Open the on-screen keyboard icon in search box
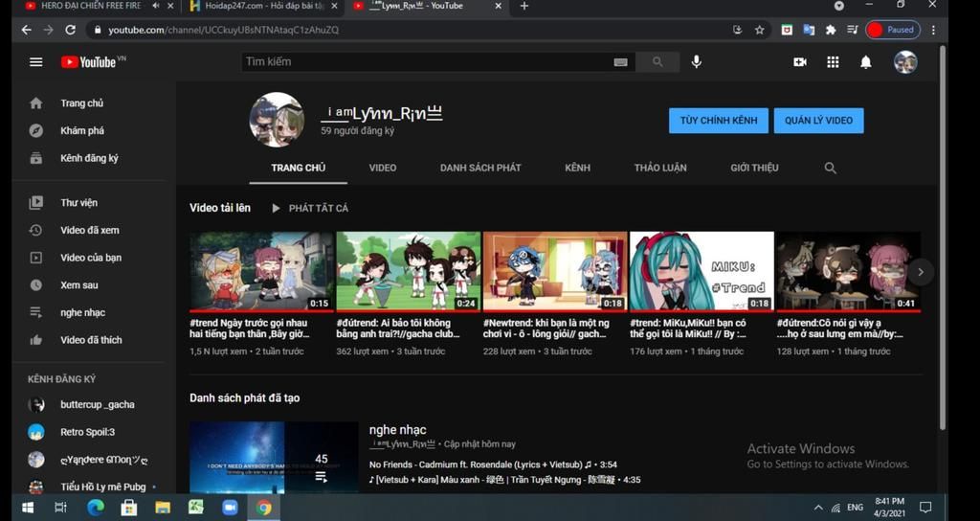The height and width of the screenshot is (521, 980). (x=620, y=62)
